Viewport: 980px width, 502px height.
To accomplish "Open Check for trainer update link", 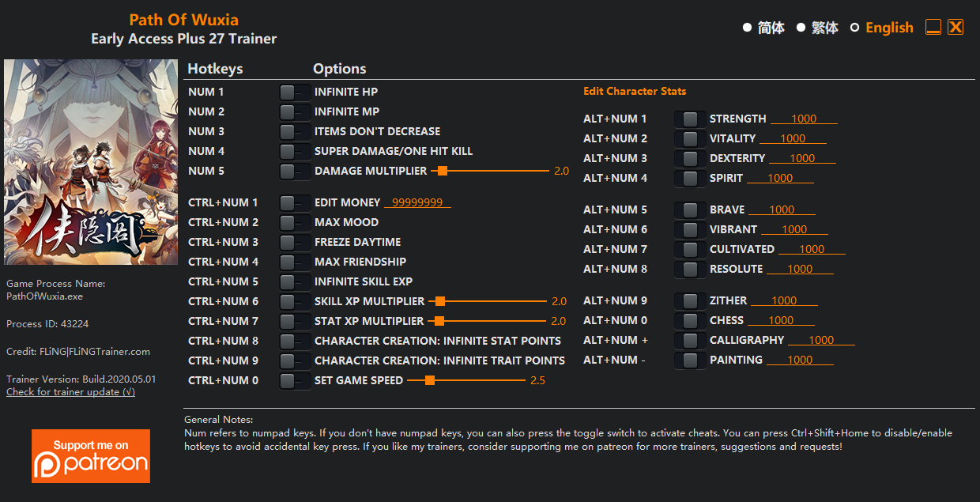I will (70, 392).
